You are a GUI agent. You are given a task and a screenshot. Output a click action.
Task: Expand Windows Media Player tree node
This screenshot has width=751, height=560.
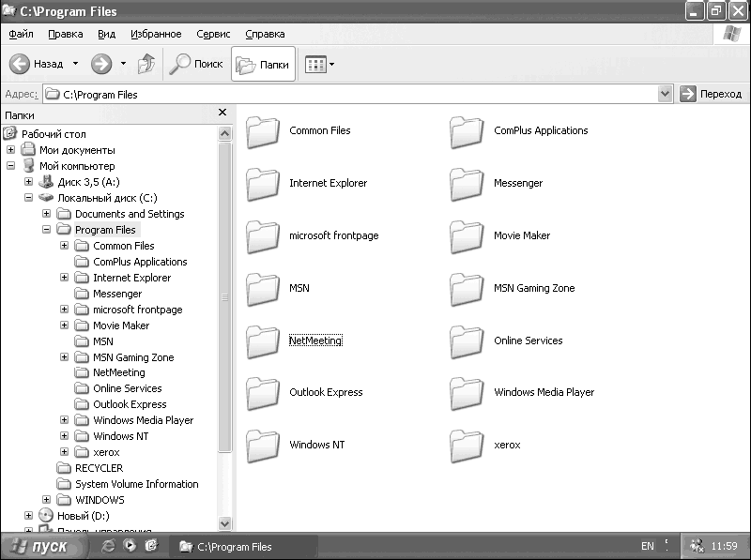[x=64, y=419]
